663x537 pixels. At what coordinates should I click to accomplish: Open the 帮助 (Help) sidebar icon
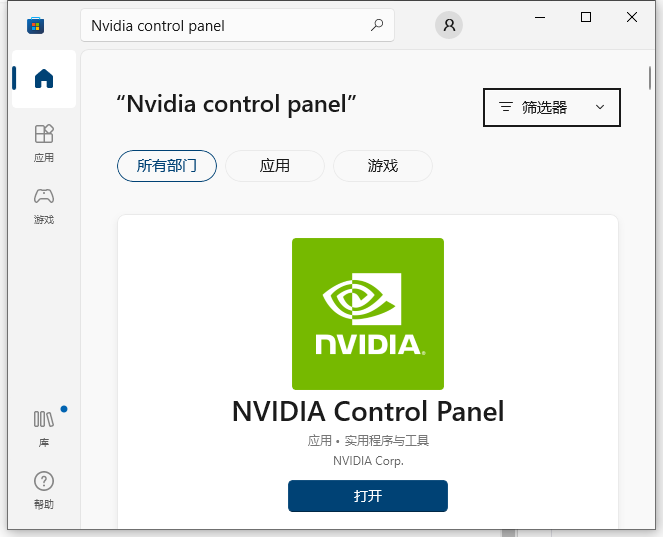(44, 490)
